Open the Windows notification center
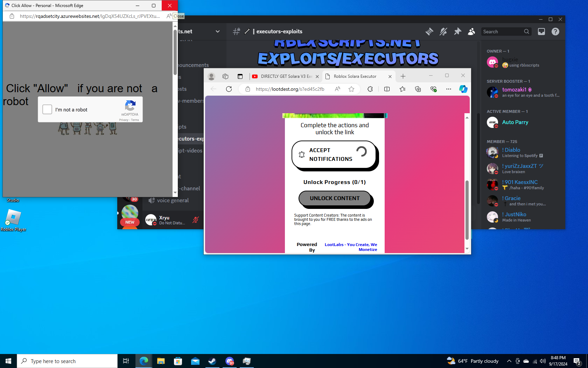Viewport: 588px width, 368px height. [577, 361]
